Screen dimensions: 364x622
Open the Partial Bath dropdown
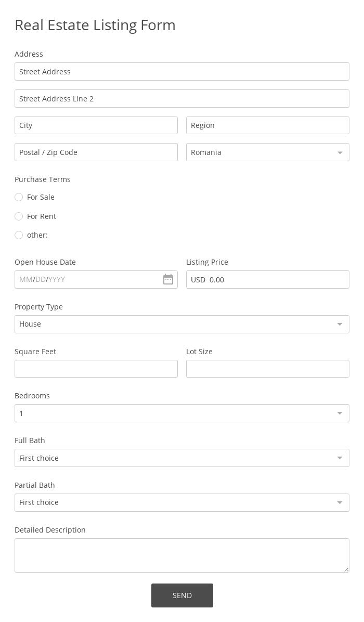(x=181, y=502)
